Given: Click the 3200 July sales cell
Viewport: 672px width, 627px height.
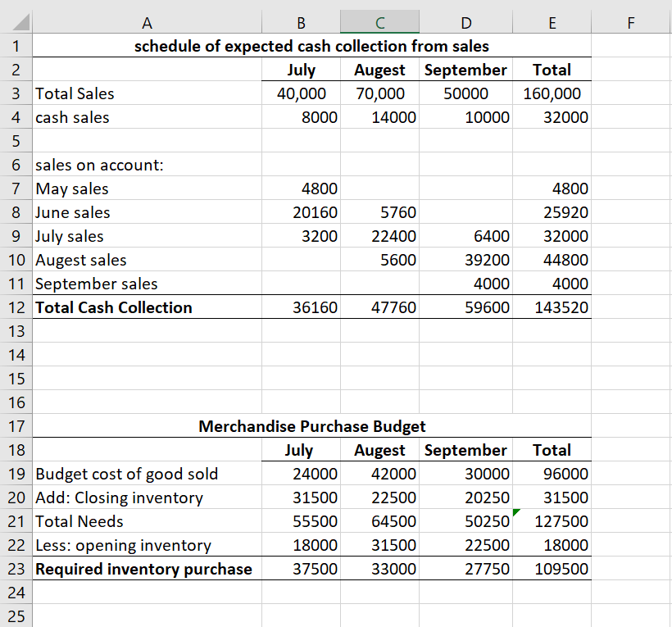Looking at the screenshot, I should [x=301, y=236].
